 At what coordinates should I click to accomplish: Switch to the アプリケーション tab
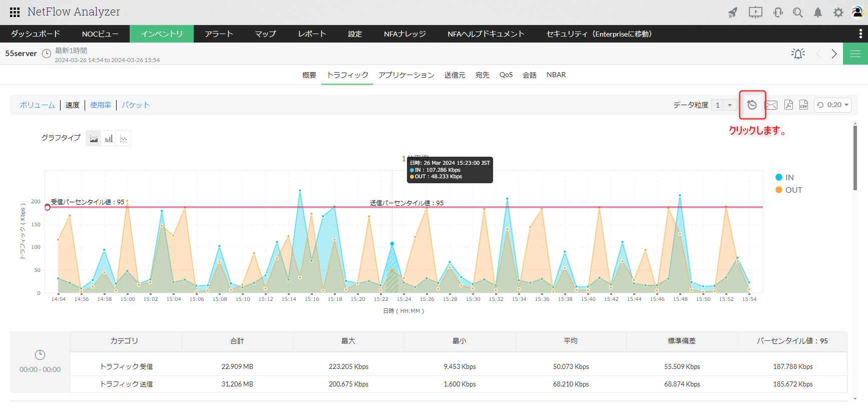[x=406, y=75]
